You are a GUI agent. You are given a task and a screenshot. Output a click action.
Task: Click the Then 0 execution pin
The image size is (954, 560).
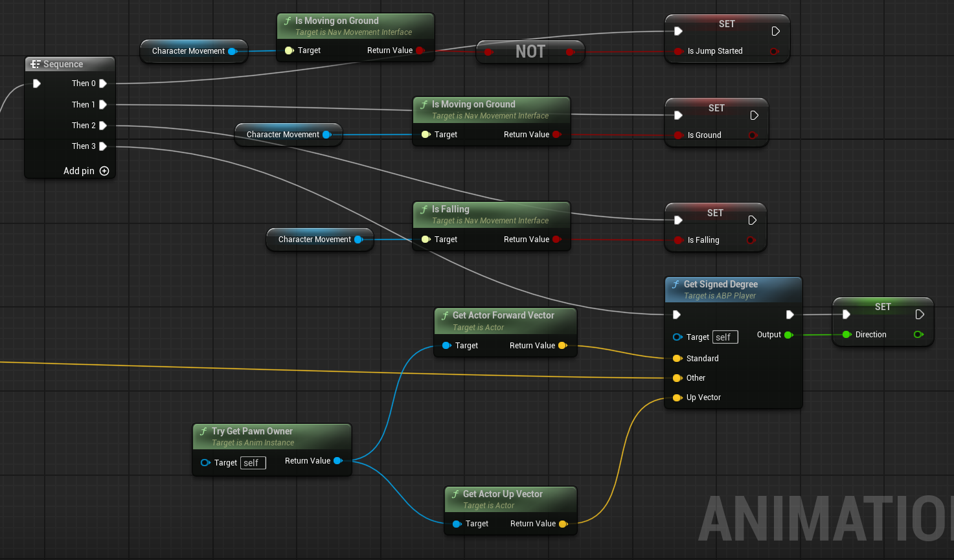click(x=103, y=84)
